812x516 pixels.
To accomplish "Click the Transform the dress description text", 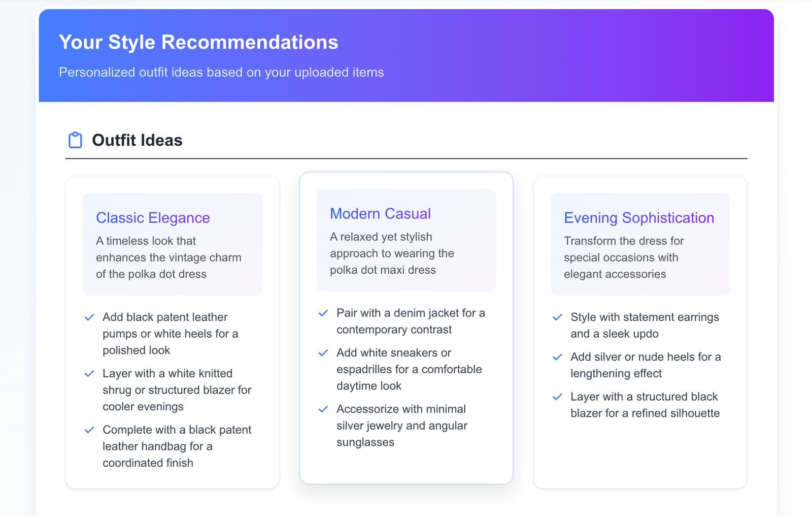I will [x=624, y=257].
